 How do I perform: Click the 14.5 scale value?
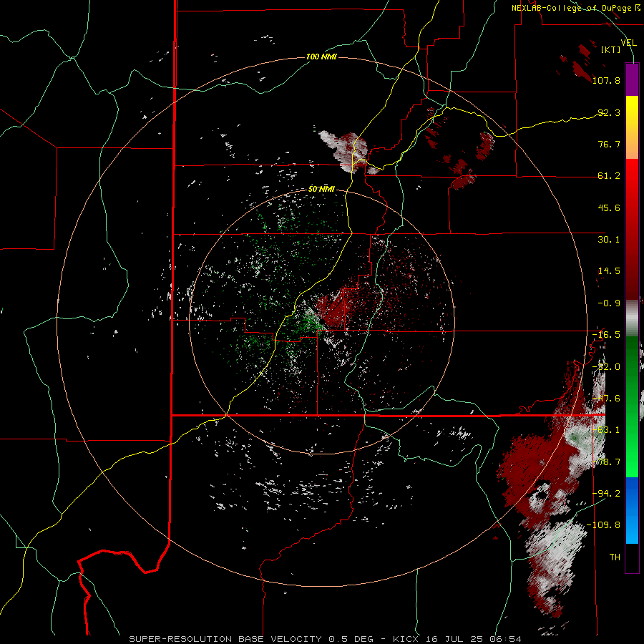pos(609,271)
